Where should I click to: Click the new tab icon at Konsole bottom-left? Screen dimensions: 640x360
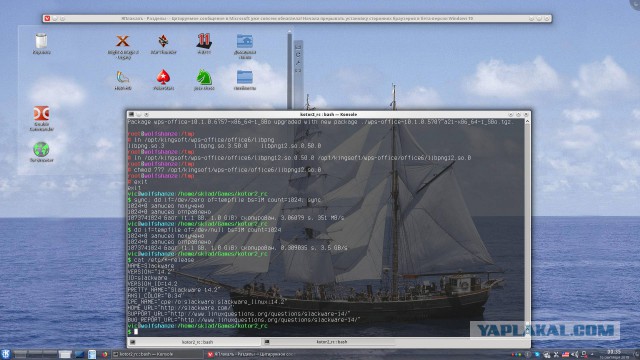pyautogui.click(x=133, y=342)
